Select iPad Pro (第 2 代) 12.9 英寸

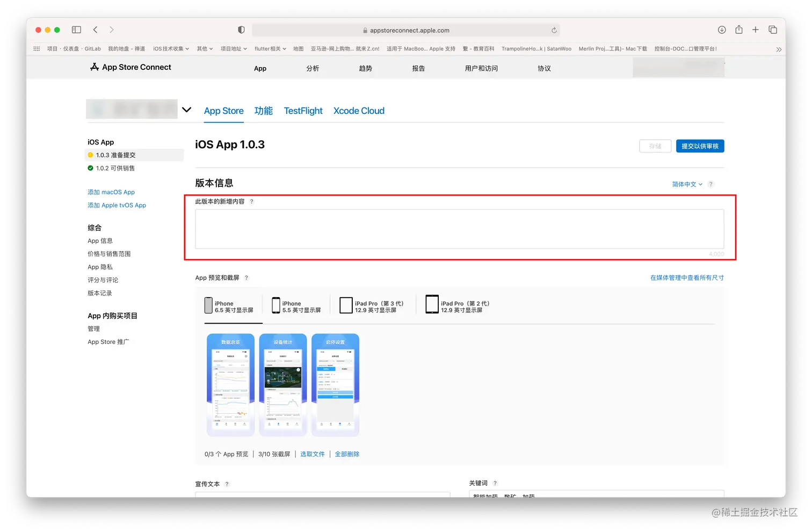click(458, 305)
